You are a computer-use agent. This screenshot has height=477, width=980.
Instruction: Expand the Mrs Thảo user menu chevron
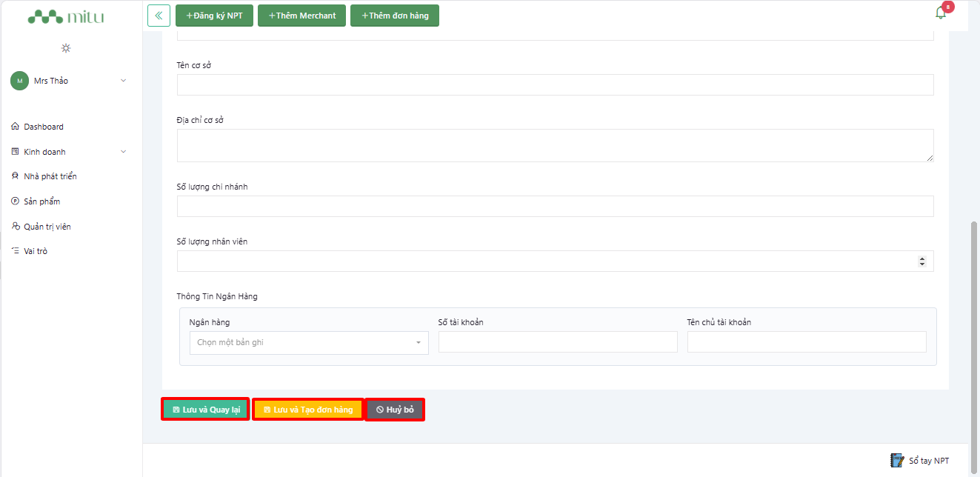pyautogui.click(x=123, y=81)
